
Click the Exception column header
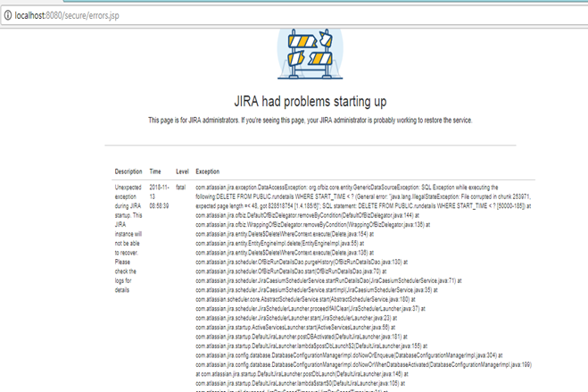(x=207, y=171)
